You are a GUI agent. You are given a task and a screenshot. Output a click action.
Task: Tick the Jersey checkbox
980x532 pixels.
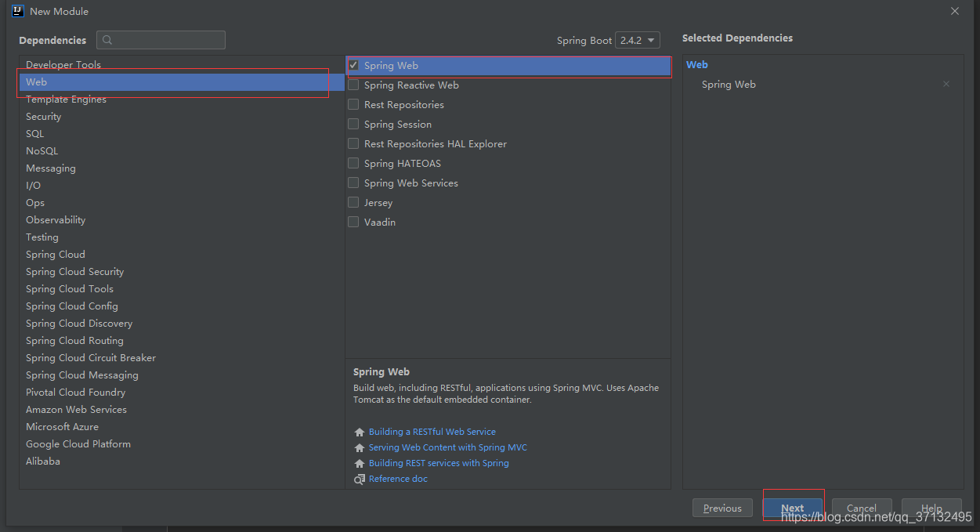pos(353,203)
